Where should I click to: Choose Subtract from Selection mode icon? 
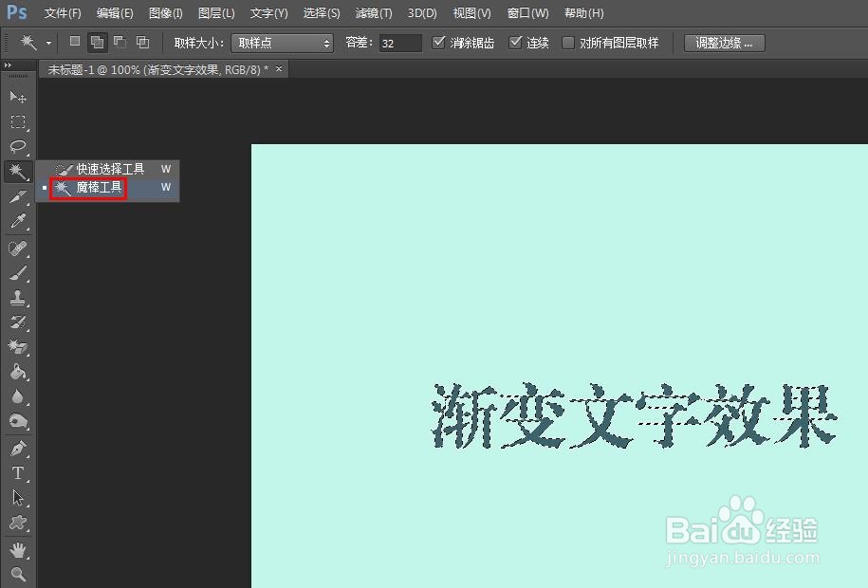(x=120, y=42)
